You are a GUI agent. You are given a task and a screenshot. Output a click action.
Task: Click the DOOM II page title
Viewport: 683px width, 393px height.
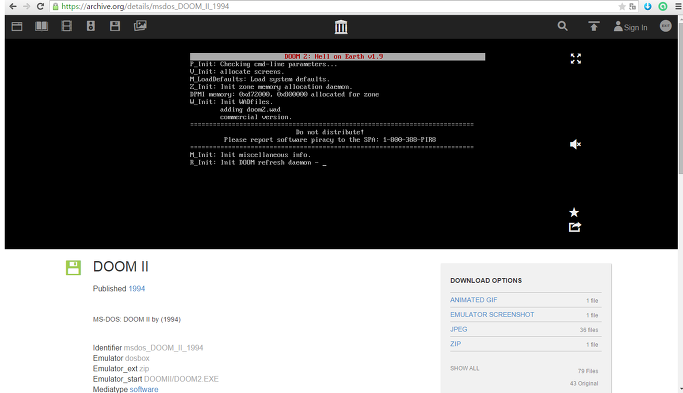tap(121, 267)
